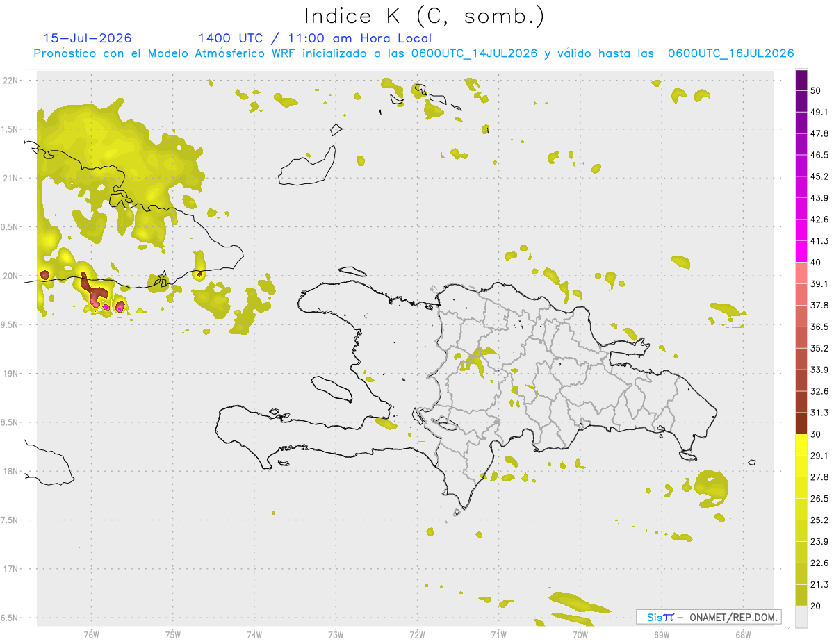Click the color scale value 33.9

819,369
